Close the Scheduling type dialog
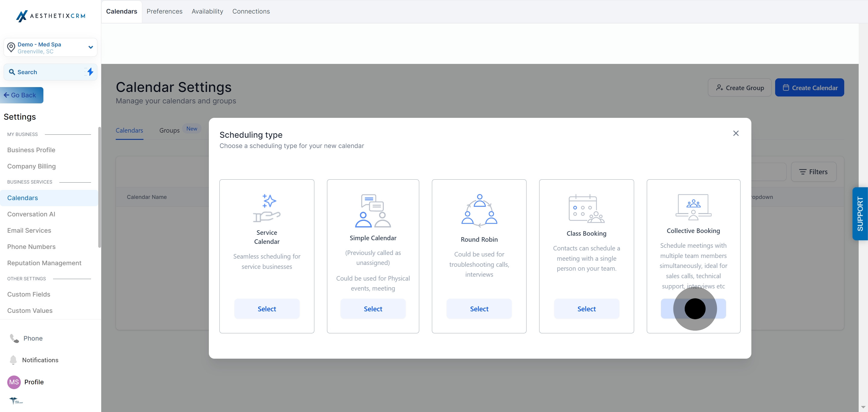This screenshot has width=868, height=412. [x=736, y=134]
